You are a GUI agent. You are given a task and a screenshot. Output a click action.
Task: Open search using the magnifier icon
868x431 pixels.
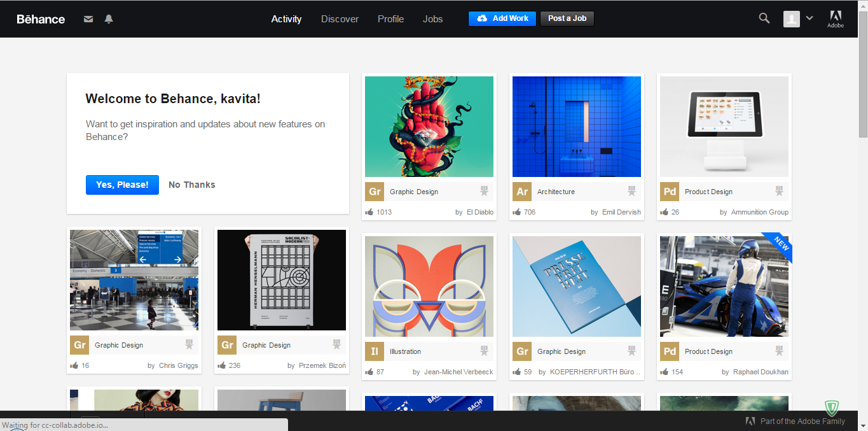click(764, 18)
